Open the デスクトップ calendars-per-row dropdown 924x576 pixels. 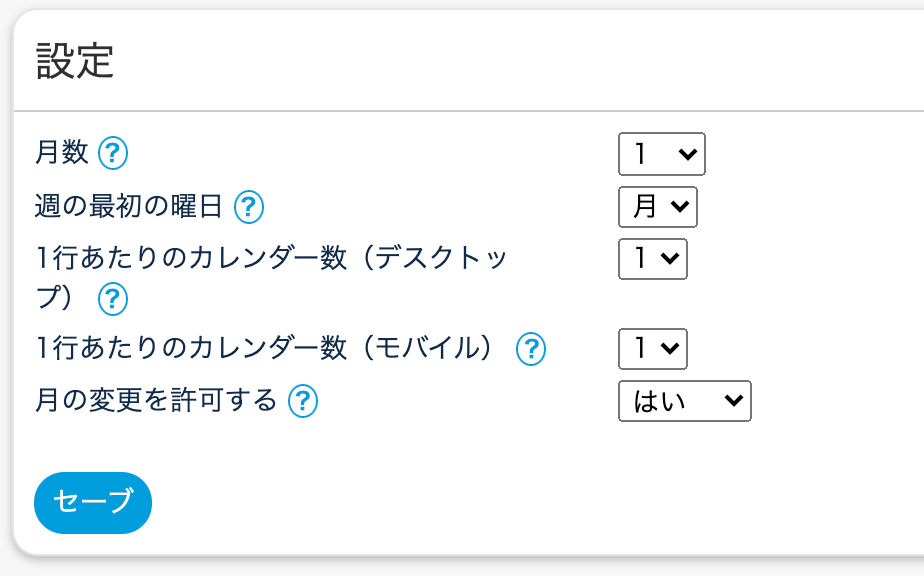[x=653, y=259]
